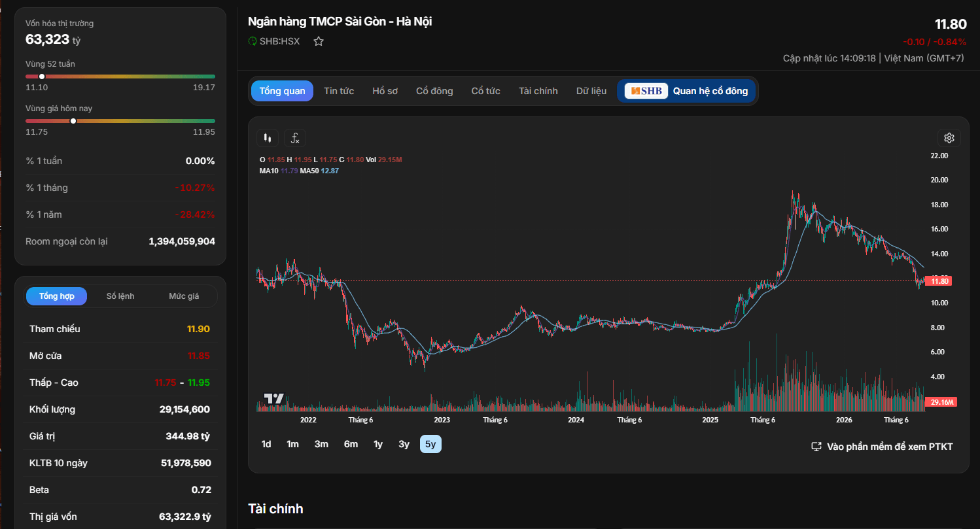Click the Thị giá vốn value 63,322.9 tỷ

point(185,517)
